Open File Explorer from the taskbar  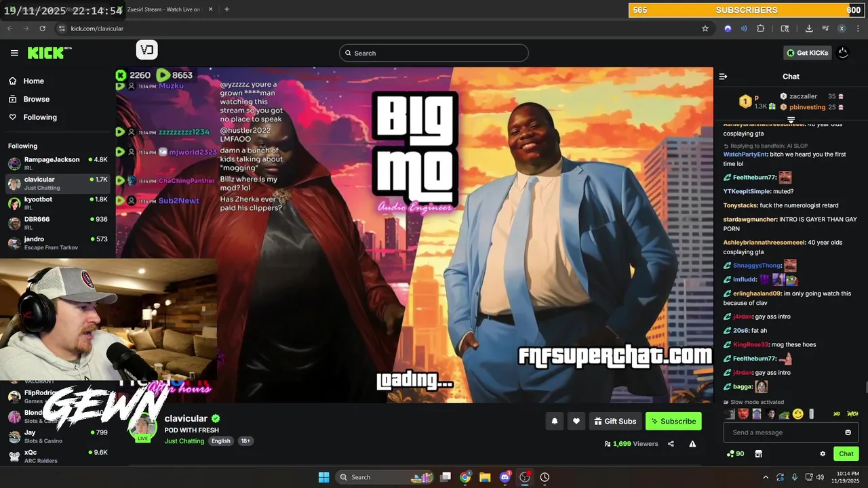click(485, 477)
